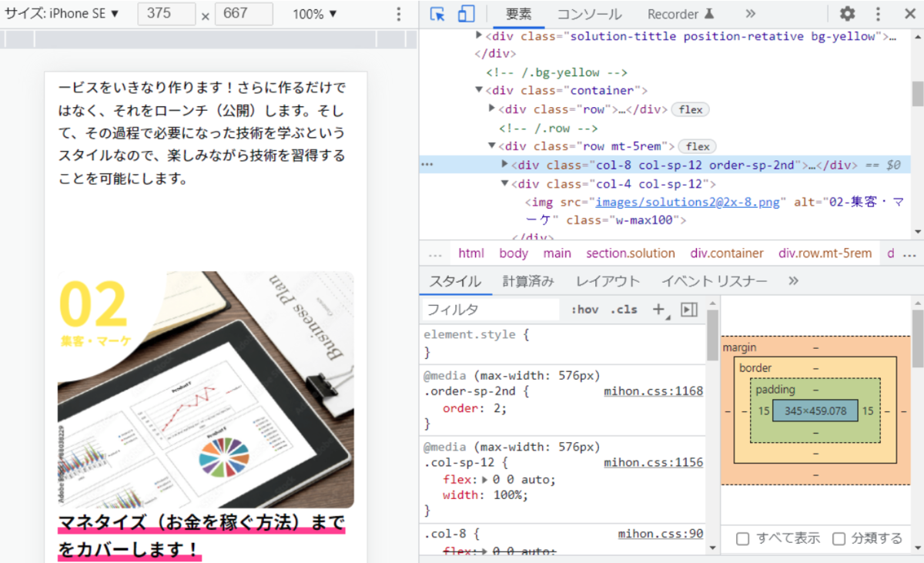
Task: Toggle the flex badge on row mt-5rem
Action: (698, 146)
